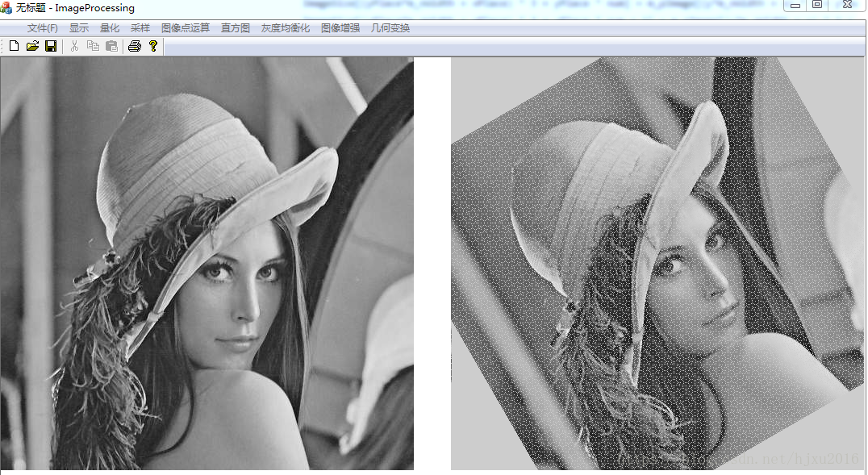Close the ImageProcessing window
This screenshot has width=868, height=475.
point(847,5)
